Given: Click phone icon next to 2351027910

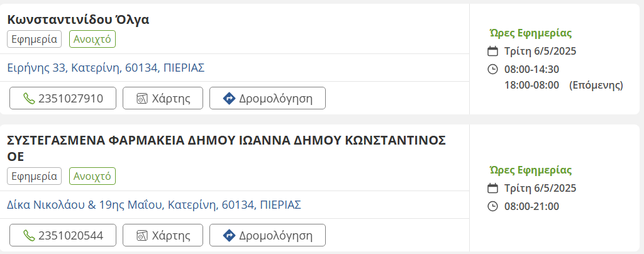Looking at the screenshot, I should tap(28, 98).
